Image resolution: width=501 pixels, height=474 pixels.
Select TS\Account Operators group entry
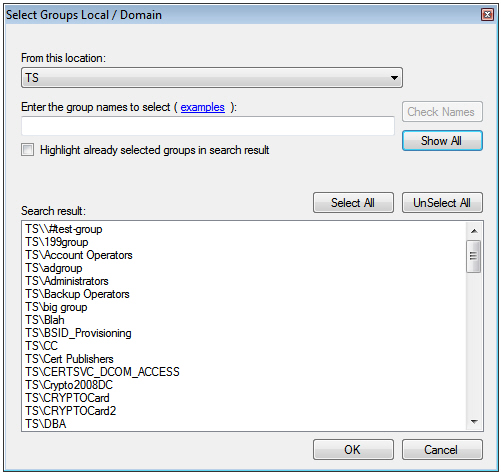(79, 255)
